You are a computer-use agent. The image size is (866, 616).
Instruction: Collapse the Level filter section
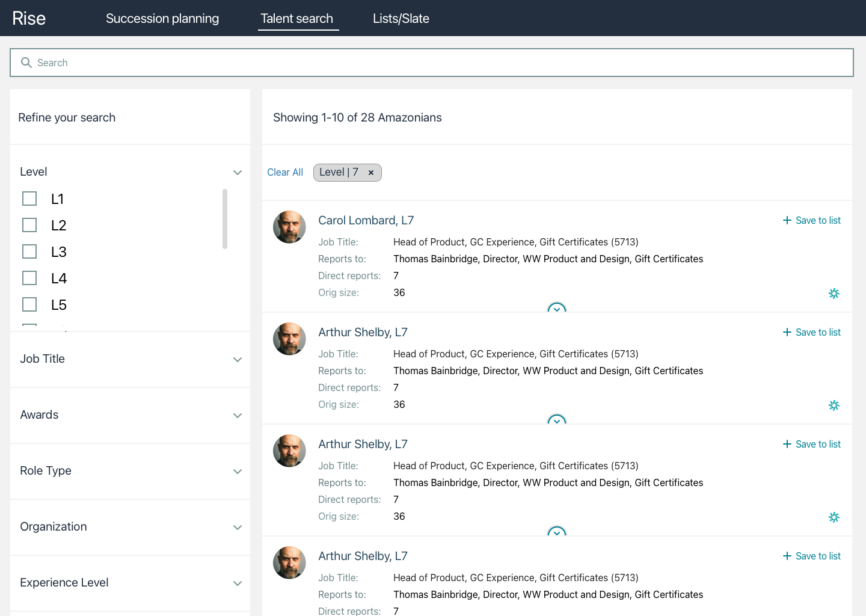(x=238, y=173)
